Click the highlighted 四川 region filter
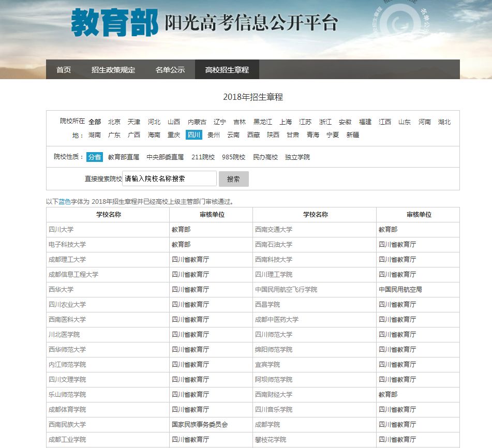This screenshot has height=448, width=492. coord(194,135)
